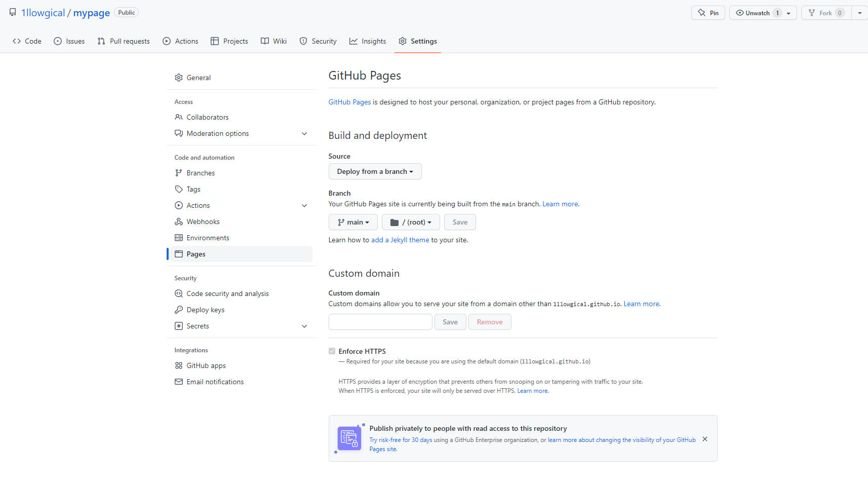Click the Settings gear icon in top nav

click(x=403, y=41)
